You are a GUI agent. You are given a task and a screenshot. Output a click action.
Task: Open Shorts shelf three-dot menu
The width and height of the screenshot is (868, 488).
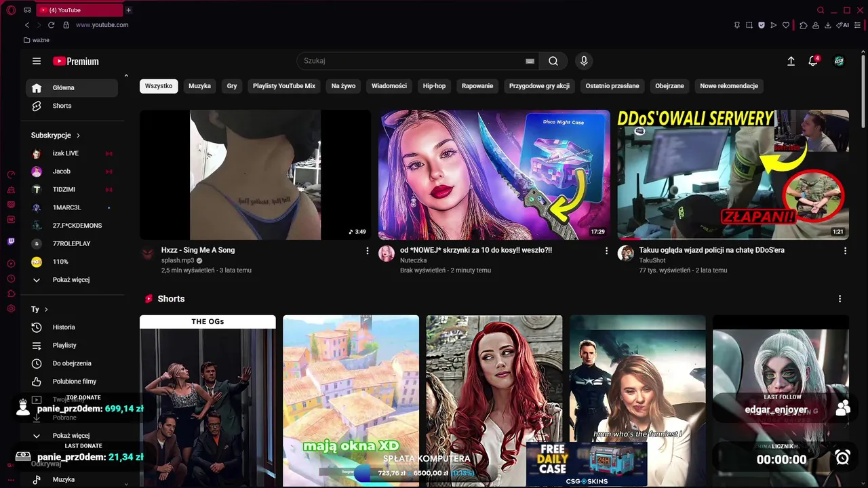840,299
